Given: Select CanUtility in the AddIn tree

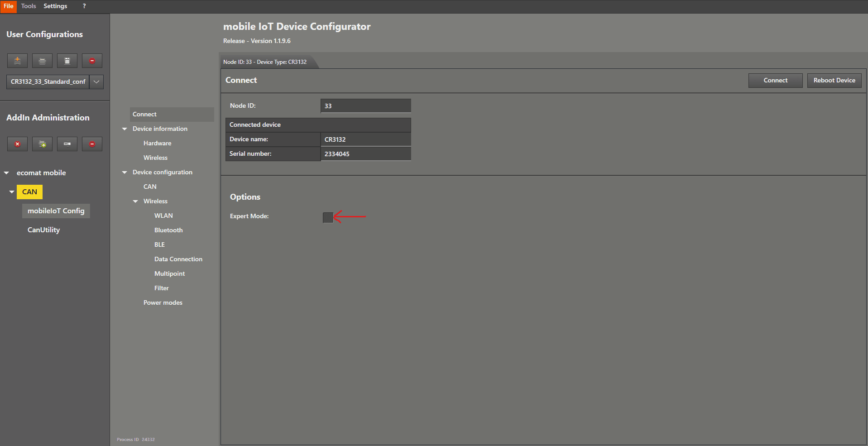Looking at the screenshot, I should pyautogui.click(x=43, y=230).
